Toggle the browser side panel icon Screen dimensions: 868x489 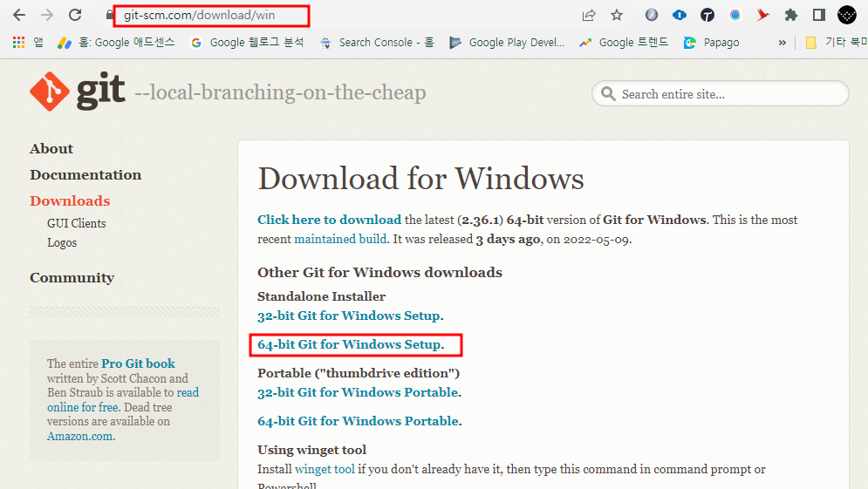tap(819, 15)
